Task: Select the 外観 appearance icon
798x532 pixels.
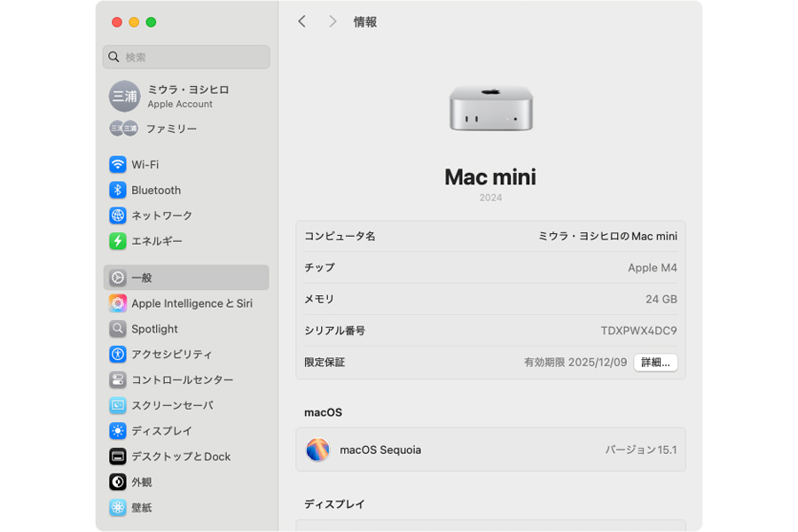Action: coord(118,481)
